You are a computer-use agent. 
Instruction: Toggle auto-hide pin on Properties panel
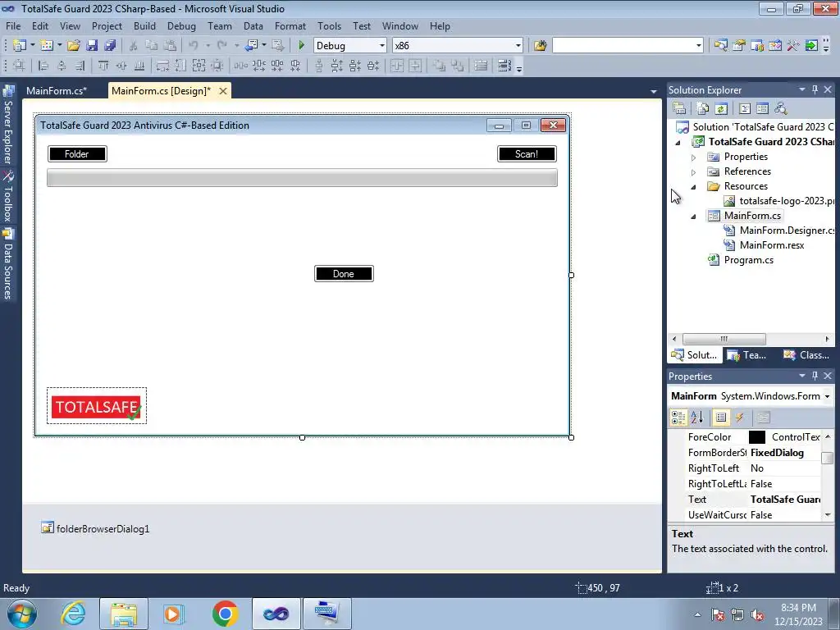tap(815, 376)
